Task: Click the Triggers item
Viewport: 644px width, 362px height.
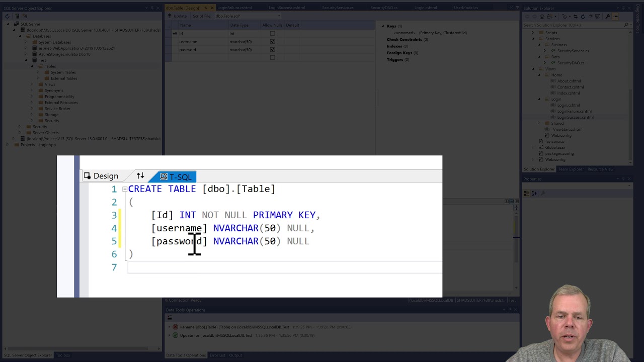Action: [395, 59]
